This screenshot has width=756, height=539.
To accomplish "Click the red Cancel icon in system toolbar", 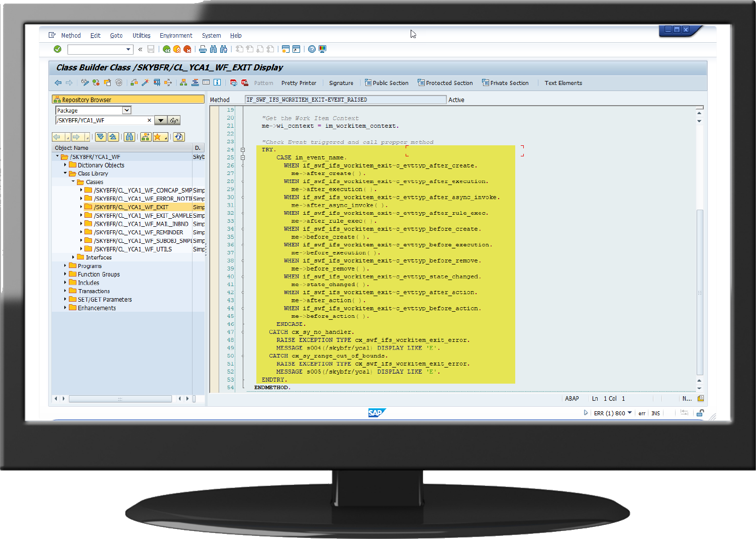I will coord(187,49).
